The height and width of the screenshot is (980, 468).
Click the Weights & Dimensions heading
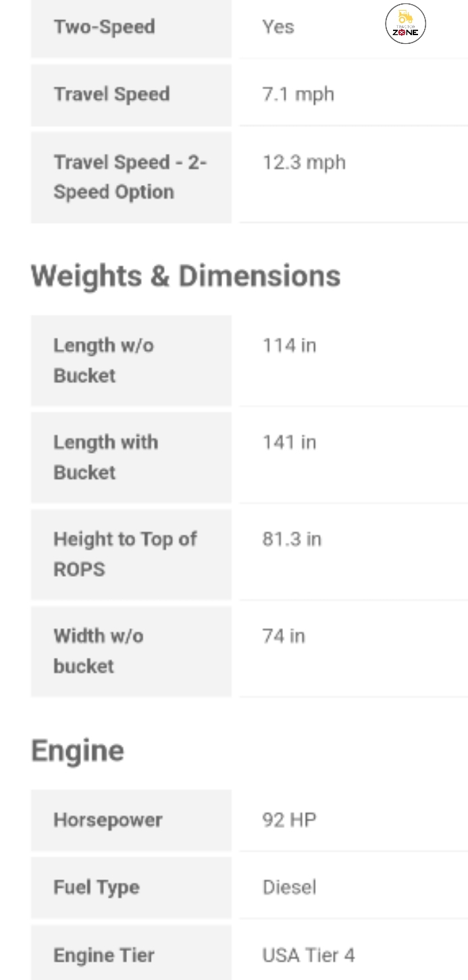pos(186,276)
